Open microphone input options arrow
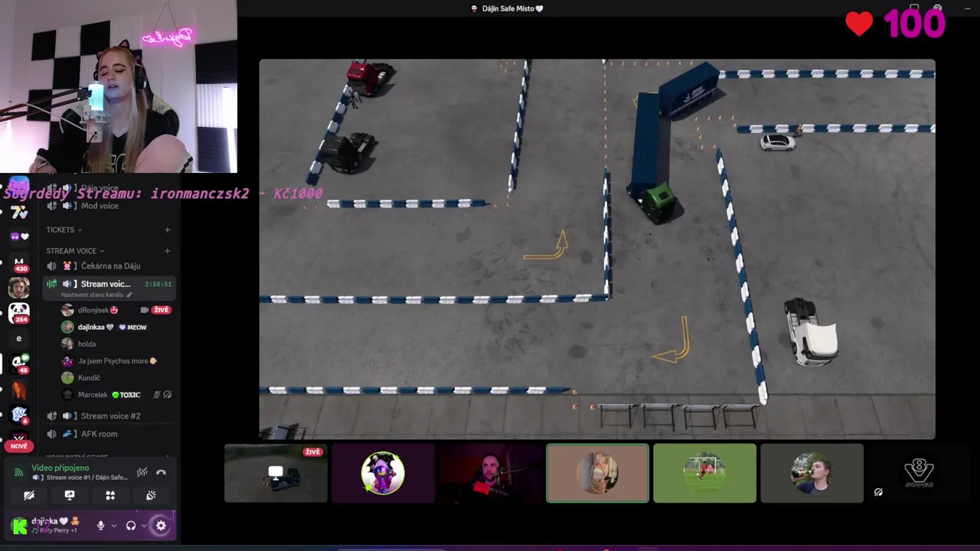The height and width of the screenshot is (551, 980). pos(114,526)
